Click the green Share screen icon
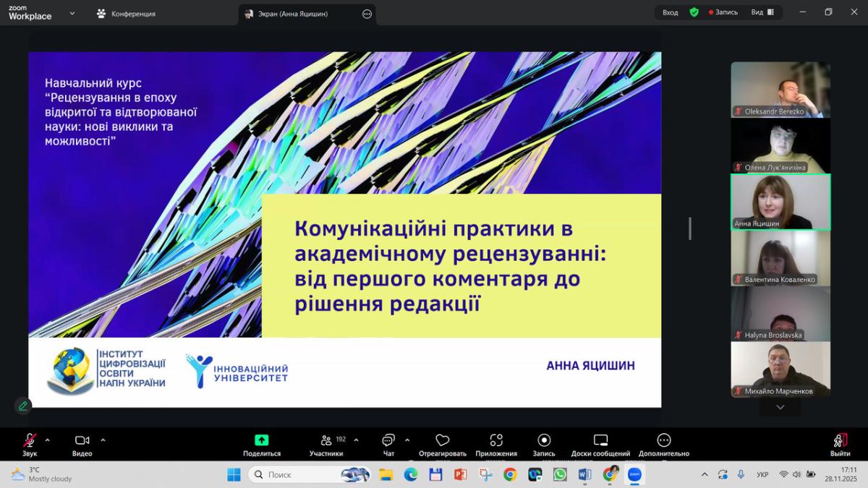This screenshot has height=488, width=868. pos(261,440)
